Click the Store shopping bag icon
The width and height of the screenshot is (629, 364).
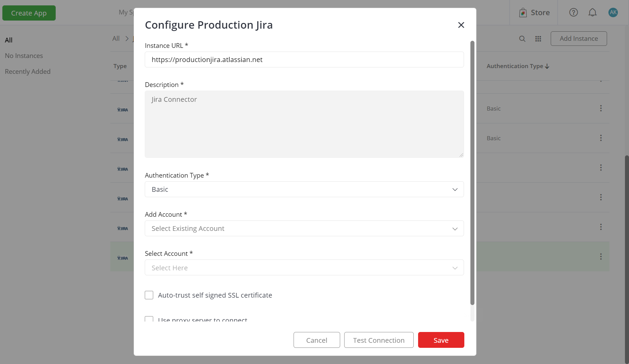click(523, 13)
